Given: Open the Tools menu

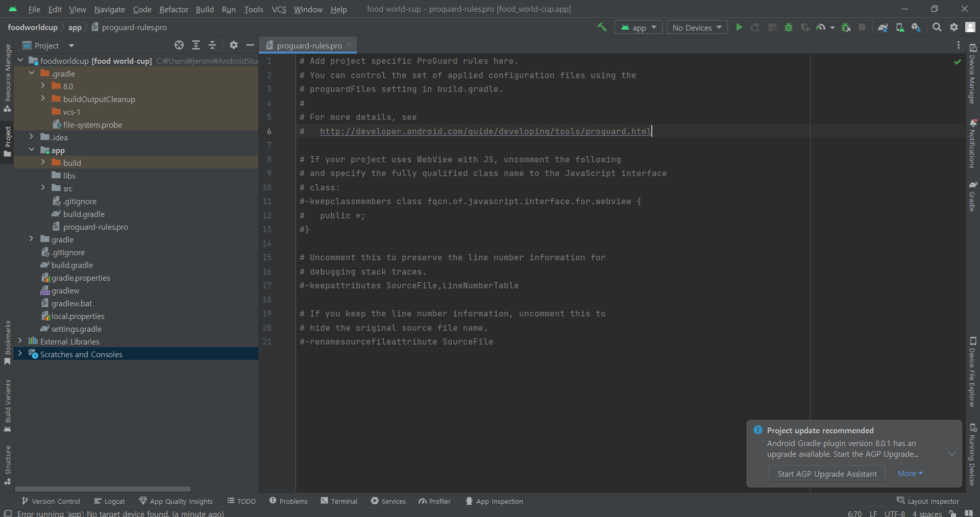Looking at the screenshot, I should pyautogui.click(x=253, y=9).
